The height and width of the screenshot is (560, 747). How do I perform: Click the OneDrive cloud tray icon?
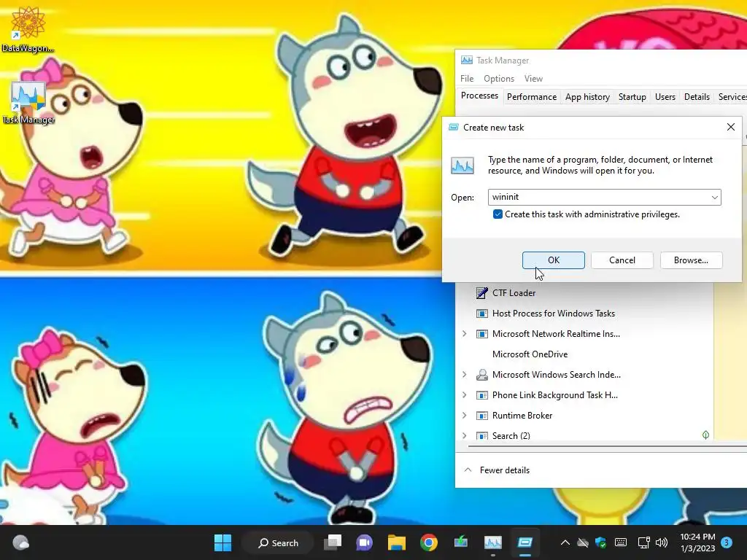point(583,542)
